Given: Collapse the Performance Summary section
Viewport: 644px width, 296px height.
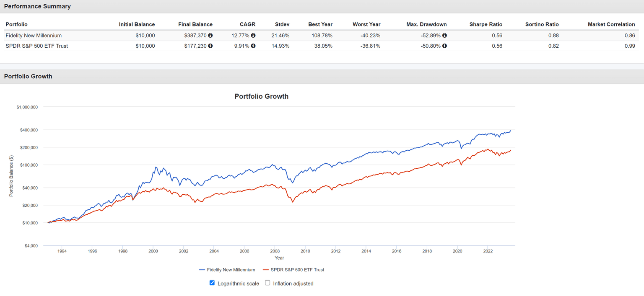Looking at the screenshot, I should 37,6.
